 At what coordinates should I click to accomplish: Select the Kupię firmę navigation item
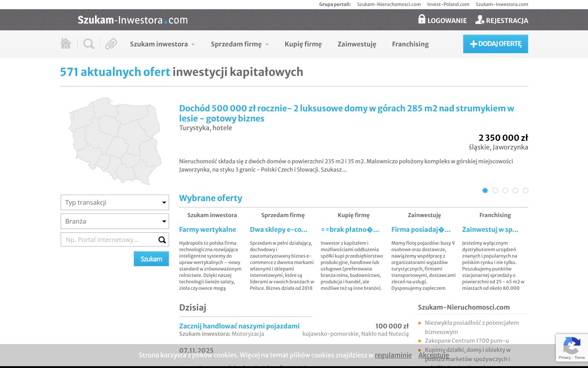click(x=303, y=44)
